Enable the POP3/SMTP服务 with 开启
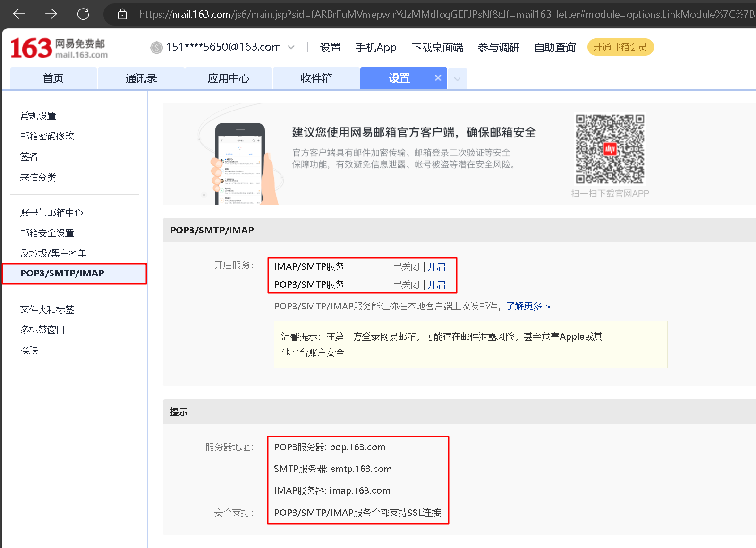Screen dimensions: 756x548 pyautogui.click(x=437, y=284)
